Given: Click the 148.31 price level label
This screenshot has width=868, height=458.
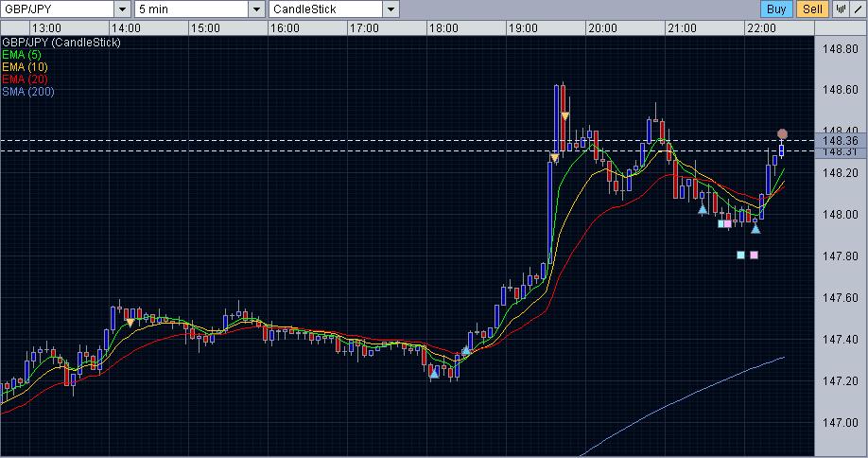Looking at the screenshot, I should tap(841, 151).
